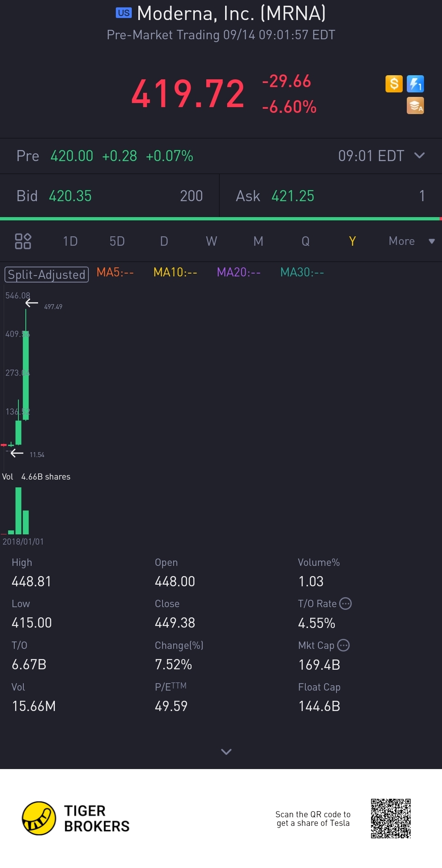Tap the Close value 449.38
The image size is (442, 868).
click(175, 623)
